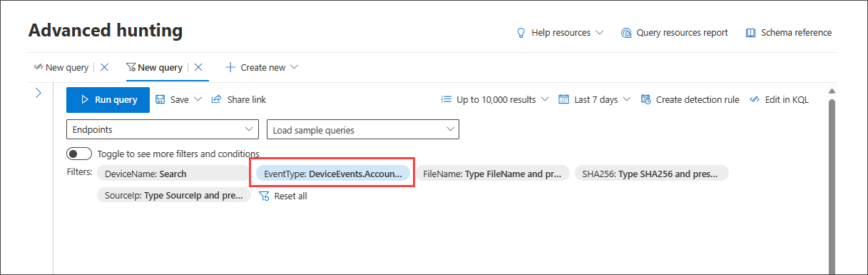The image size is (868, 275).
Task: Click the play icon in Run query
Action: pos(85,100)
